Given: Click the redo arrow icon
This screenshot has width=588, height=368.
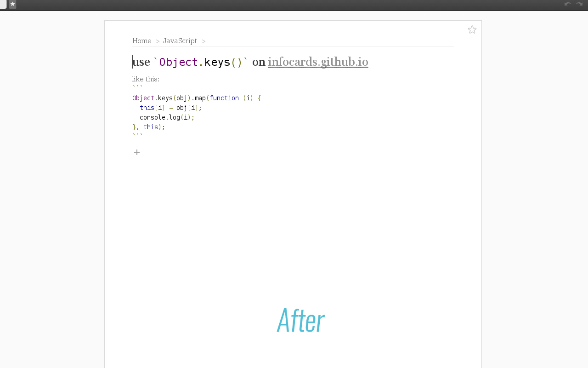Looking at the screenshot, I should click(x=579, y=4).
